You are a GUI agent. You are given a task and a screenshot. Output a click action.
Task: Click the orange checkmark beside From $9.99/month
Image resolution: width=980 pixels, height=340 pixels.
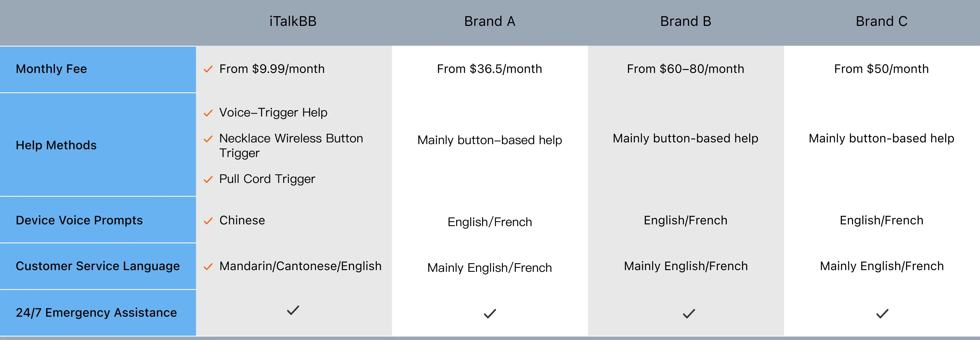click(x=208, y=69)
